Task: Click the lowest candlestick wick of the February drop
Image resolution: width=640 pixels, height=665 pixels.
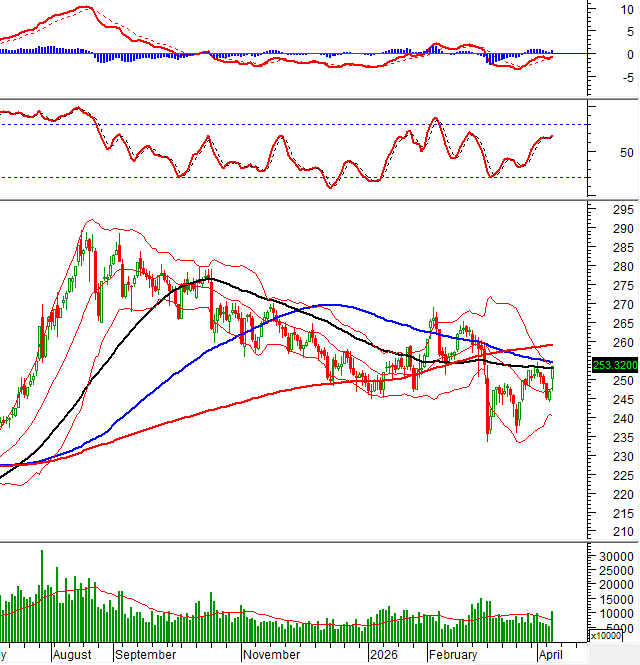Action: tap(488, 465)
